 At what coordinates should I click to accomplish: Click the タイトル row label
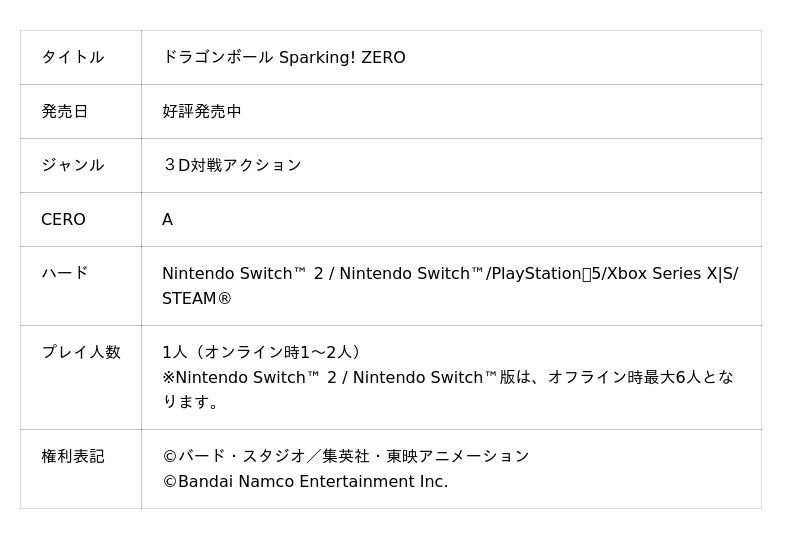tap(72, 57)
